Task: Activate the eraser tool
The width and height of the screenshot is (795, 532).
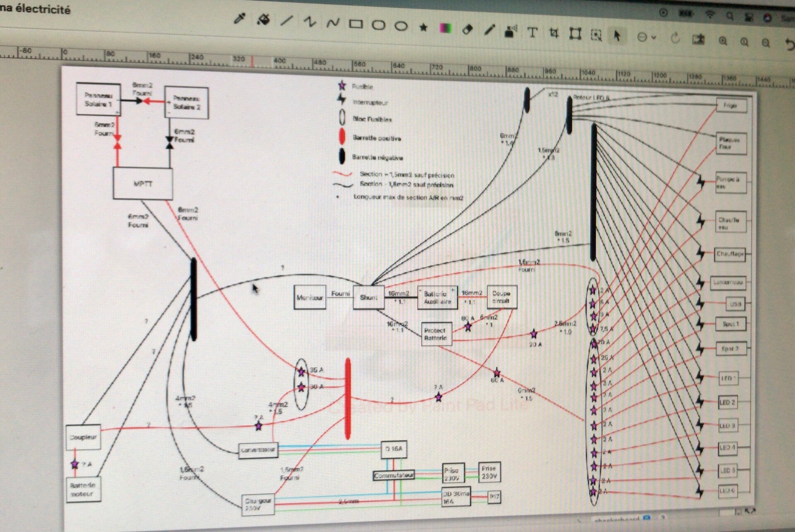Action: 467,30
